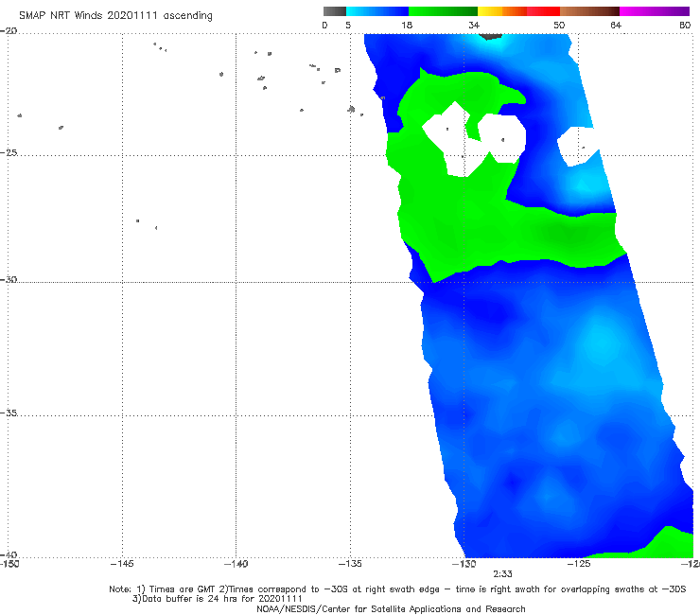700x615 pixels.
Task: Click the colorbar label "18"
Action: pyautogui.click(x=407, y=25)
